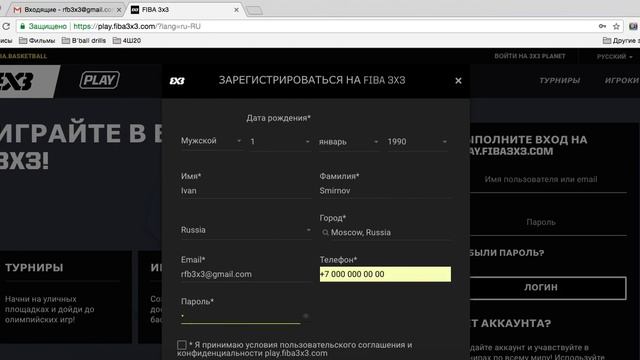Click the Имя field containing Ivan

(246, 191)
